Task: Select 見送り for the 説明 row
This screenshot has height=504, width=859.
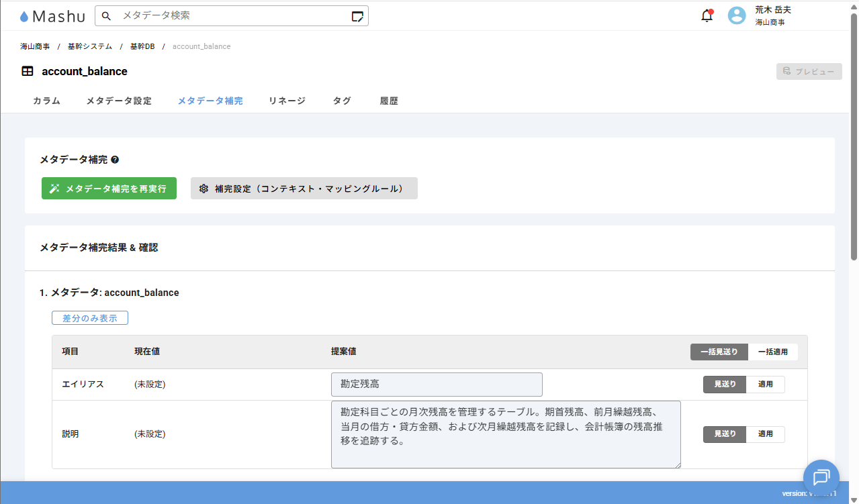Action: pyautogui.click(x=725, y=434)
